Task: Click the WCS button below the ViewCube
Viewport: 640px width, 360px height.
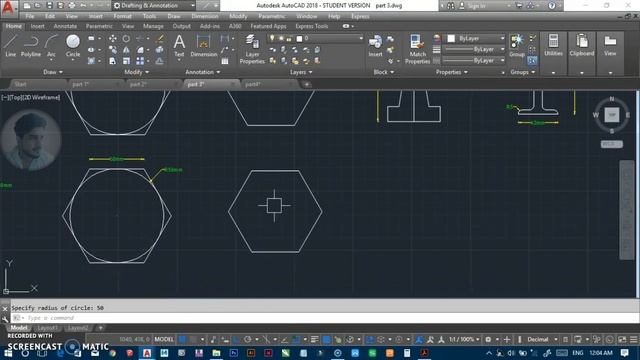Action: click(x=611, y=144)
